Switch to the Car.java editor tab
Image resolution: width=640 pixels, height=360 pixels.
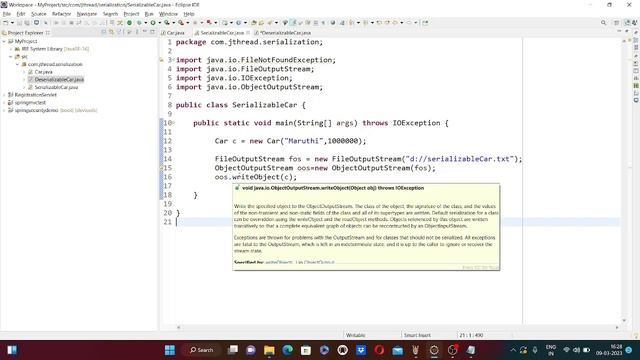(x=173, y=33)
